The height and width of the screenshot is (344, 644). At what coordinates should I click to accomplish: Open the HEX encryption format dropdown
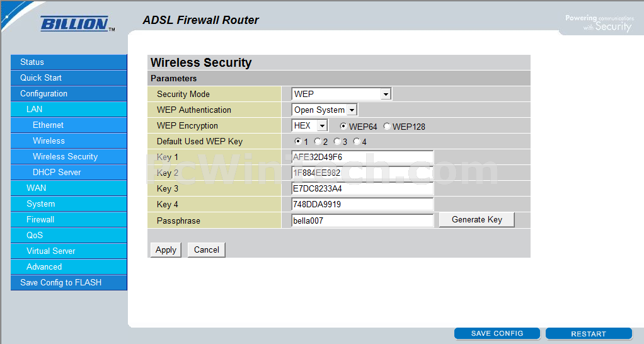(309, 125)
